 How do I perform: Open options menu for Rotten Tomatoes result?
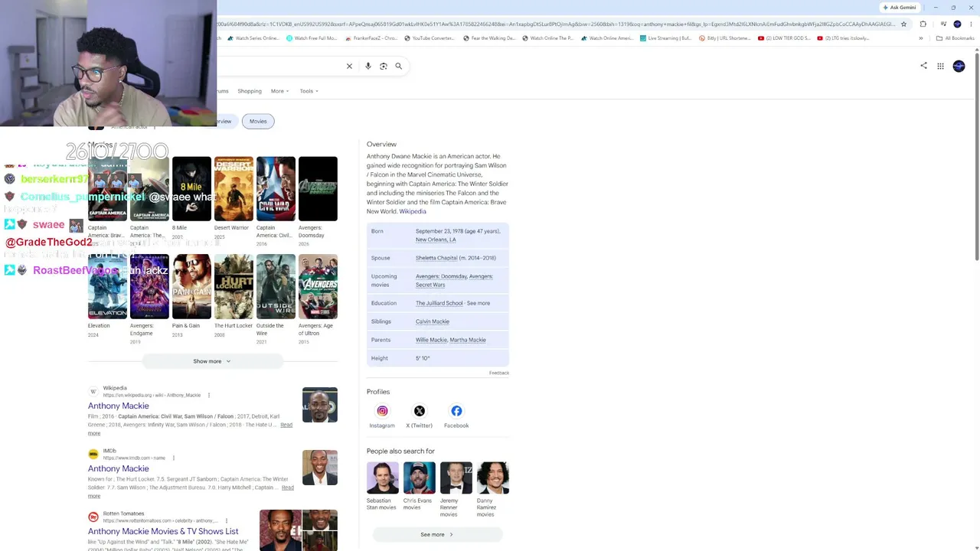[226, 520]
